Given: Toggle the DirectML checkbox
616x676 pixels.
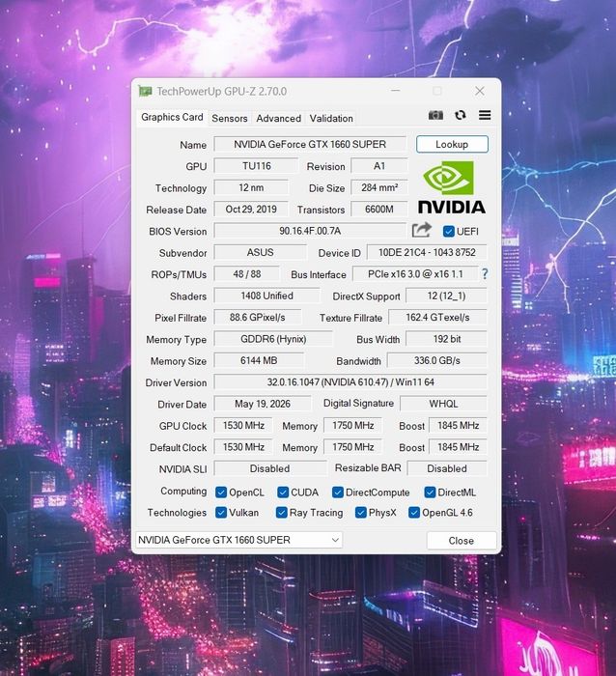Looking at the screenshot, I should tap(430, 493).
